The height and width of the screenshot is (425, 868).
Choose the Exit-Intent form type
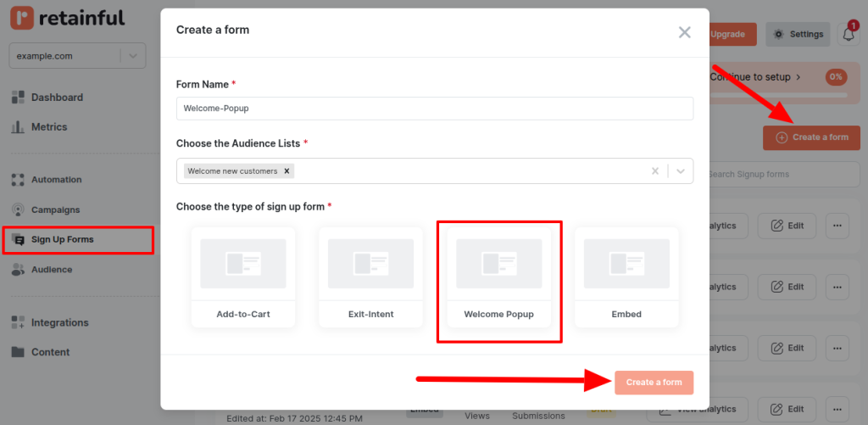click(x=371, y=277)
